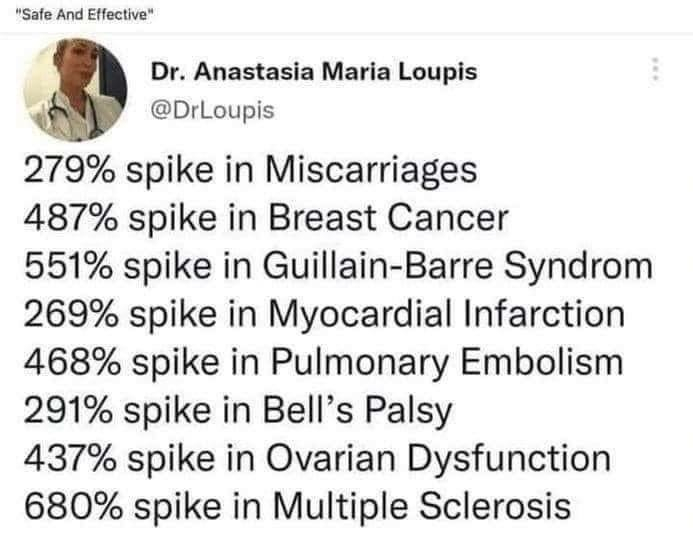Select the words Myocardial Infarction
This screenshot has height=540, width=693.
[446, 315]
